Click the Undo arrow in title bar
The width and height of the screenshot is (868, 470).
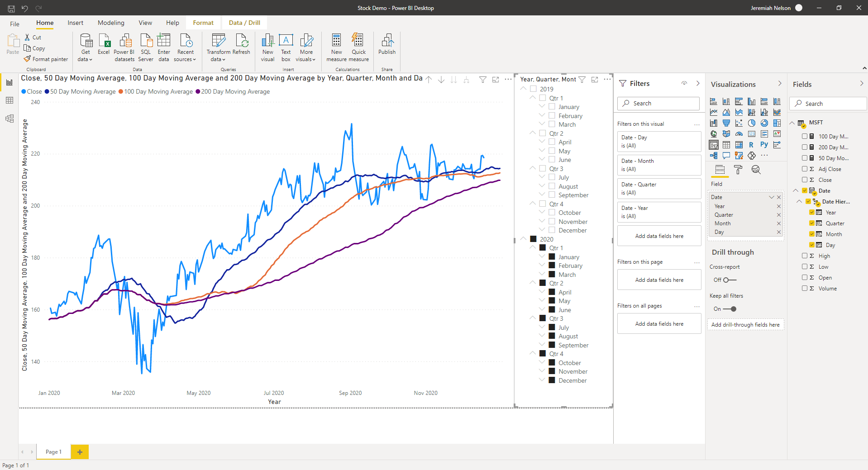tap(25, 8)
